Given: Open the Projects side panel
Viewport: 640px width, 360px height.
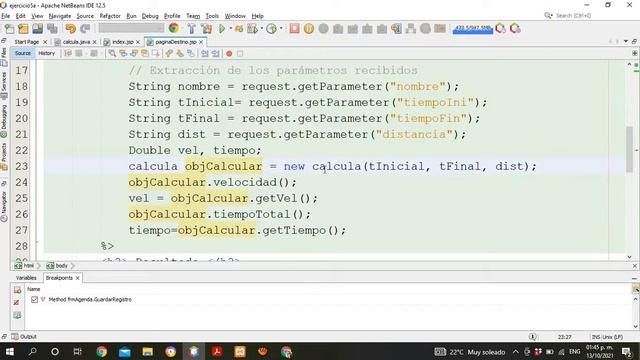Looking at the screenshot, I should pyautogui.click(x=4, y=156).
